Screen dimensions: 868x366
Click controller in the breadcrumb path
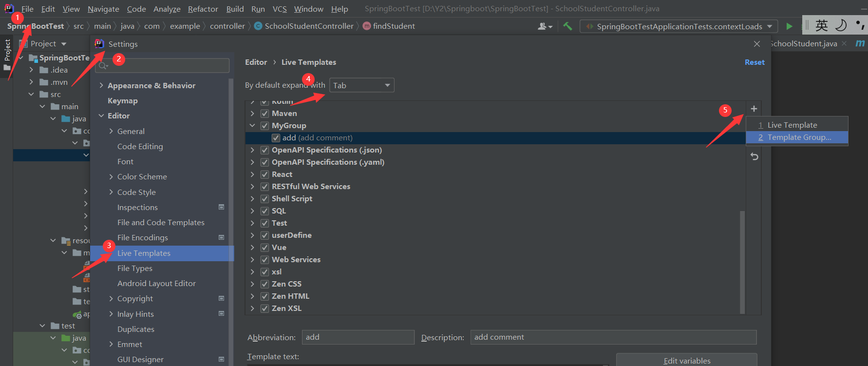click(x=227, y=26)
